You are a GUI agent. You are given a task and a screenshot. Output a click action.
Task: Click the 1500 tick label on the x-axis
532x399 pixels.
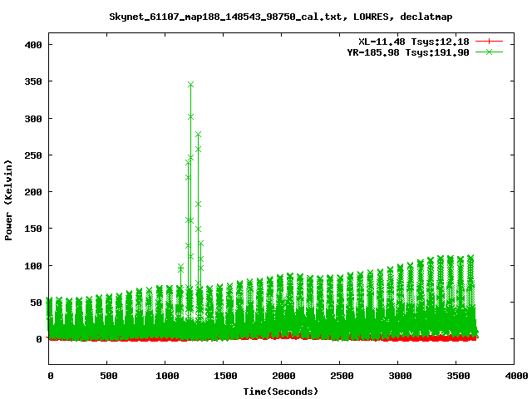click(x=224, y=377)
